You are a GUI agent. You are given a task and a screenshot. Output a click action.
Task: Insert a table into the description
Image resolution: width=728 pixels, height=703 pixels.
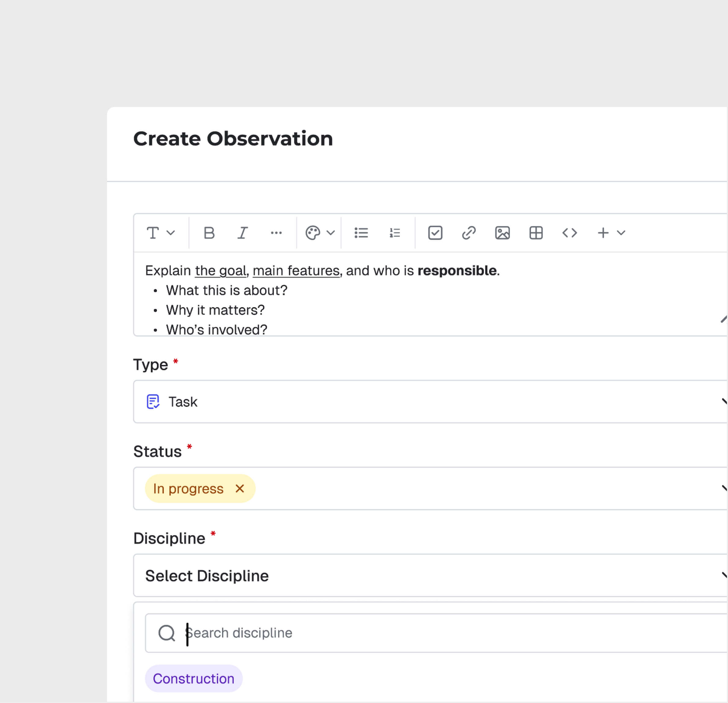pos(535,233)
